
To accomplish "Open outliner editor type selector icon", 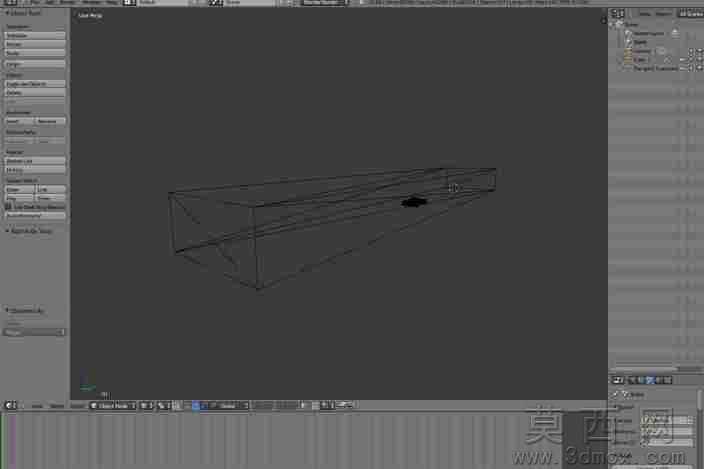I will (619, 13).
